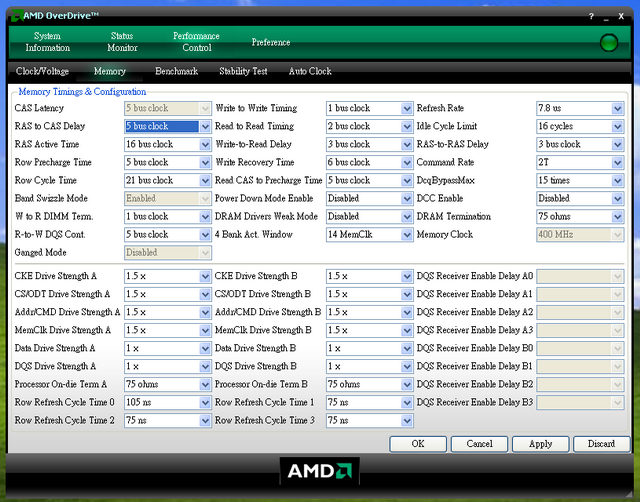Open CKE Drive Strength B dropdown
The image size is (640, 502).
point(369,276)
